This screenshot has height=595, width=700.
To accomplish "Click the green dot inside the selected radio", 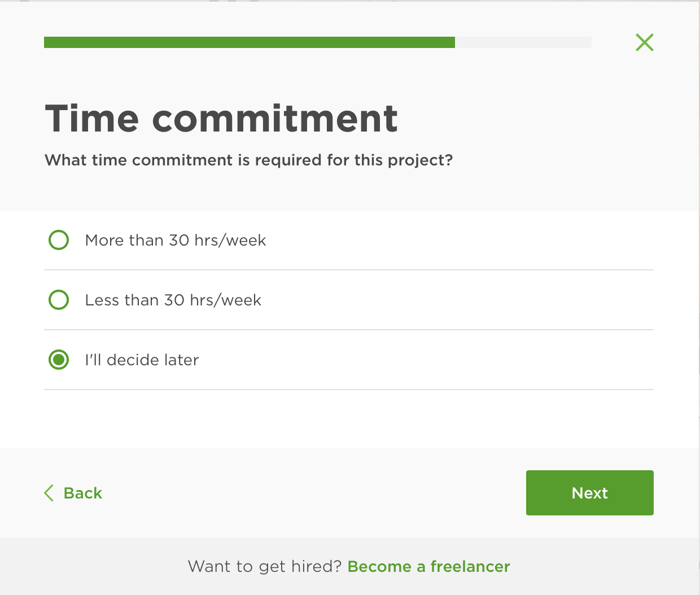I will (x=59, y=360).
